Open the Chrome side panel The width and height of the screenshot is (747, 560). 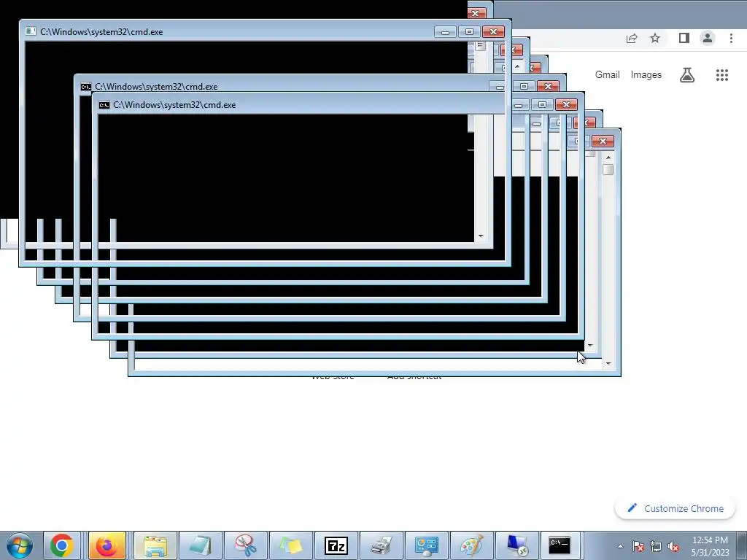click(x=684, y=38)
